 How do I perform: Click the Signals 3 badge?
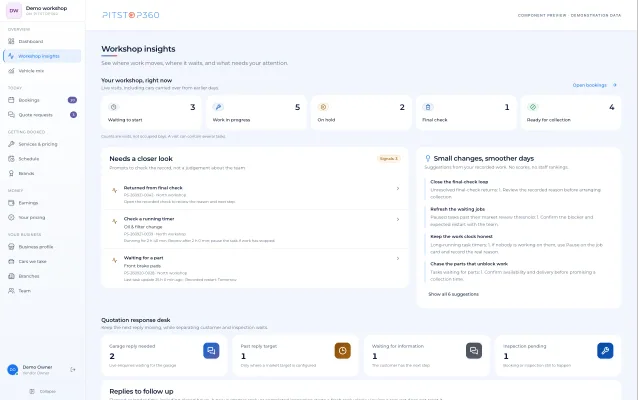[x=389, y=158]
